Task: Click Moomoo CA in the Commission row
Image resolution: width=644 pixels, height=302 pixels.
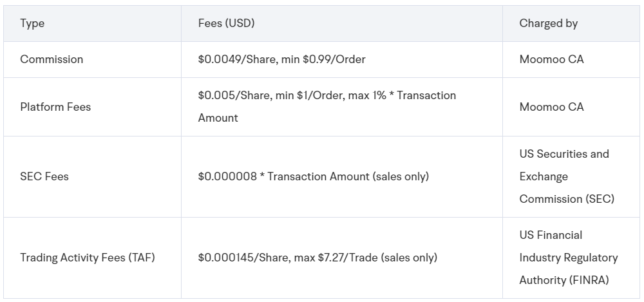Action: 552,59
